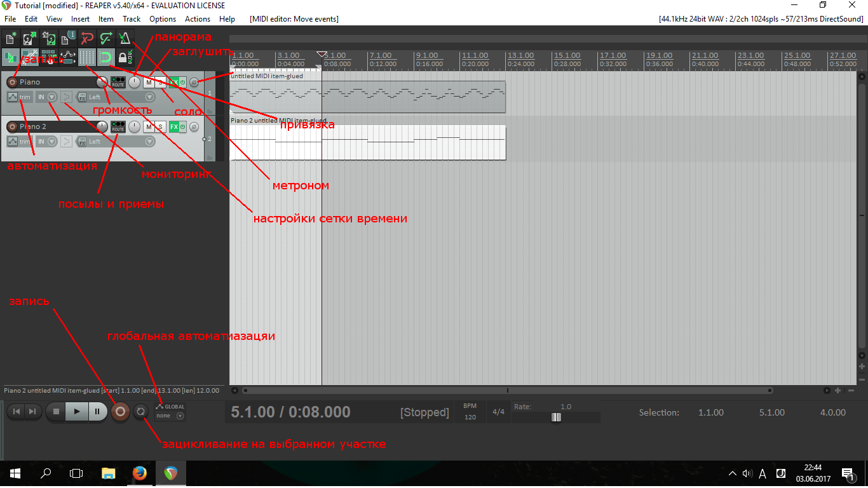Open Left input dropdown on Piano 2
Screen dimensions: 868x488
(121, 142)
